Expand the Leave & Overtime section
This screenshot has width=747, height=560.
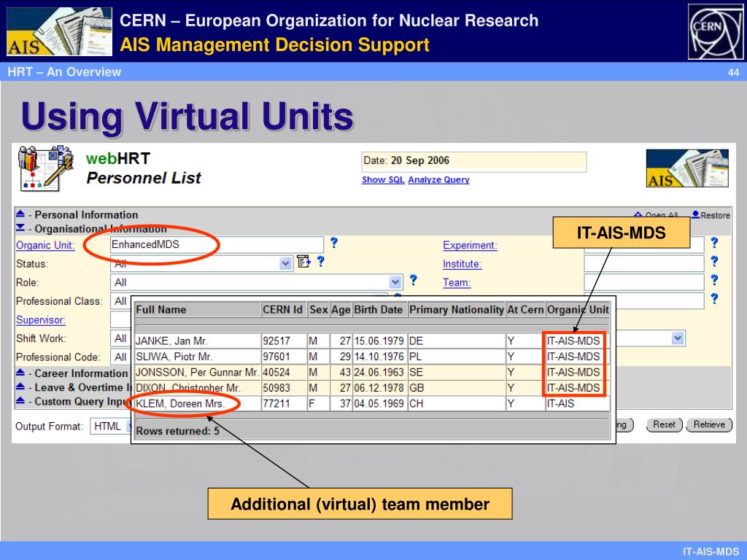coord(20,386)
